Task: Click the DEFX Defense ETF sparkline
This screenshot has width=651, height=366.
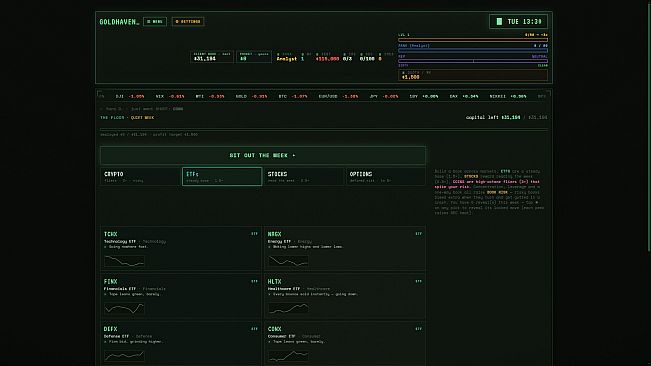Action: (x=125, y=356)
